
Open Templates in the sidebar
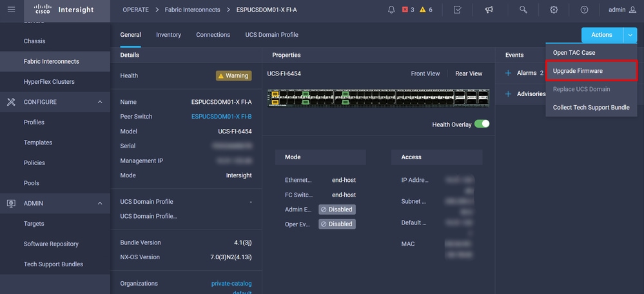pos(55,142)
